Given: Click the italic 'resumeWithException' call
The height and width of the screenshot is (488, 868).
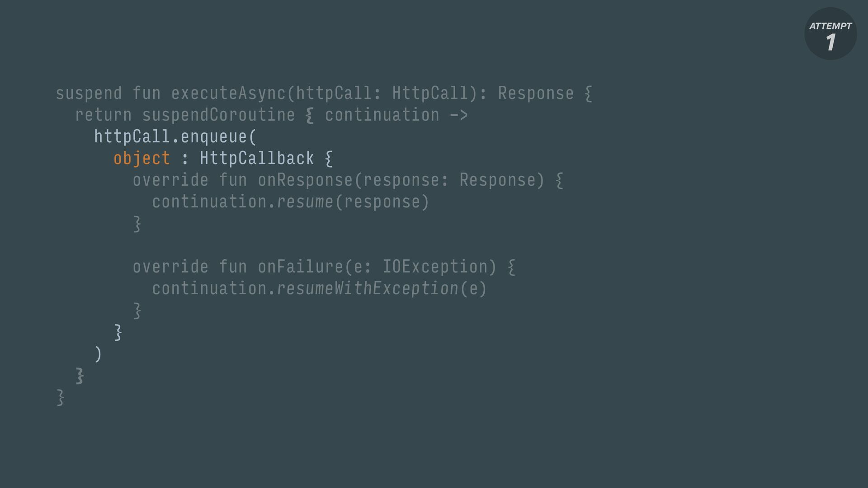Looking at the screenshot, I should [368, 289].
